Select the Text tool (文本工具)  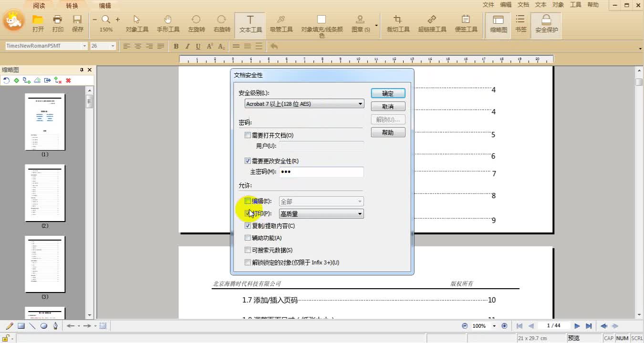tap(250, 24)
